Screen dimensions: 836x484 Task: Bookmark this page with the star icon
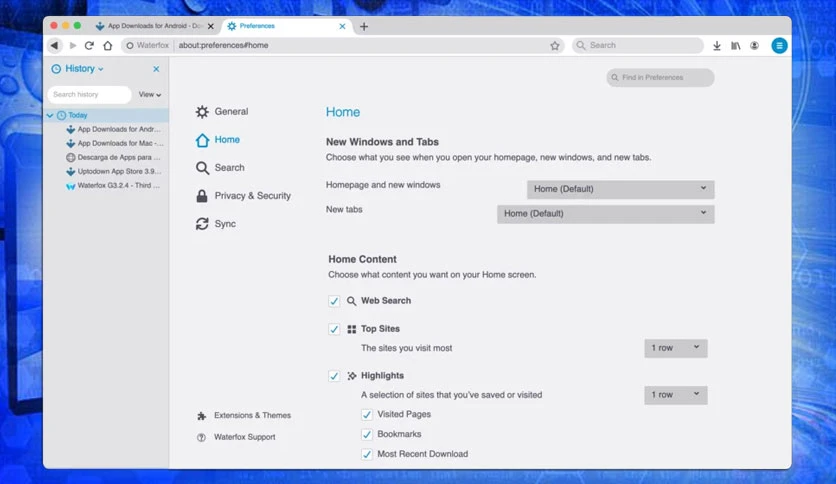click(554, 45)
